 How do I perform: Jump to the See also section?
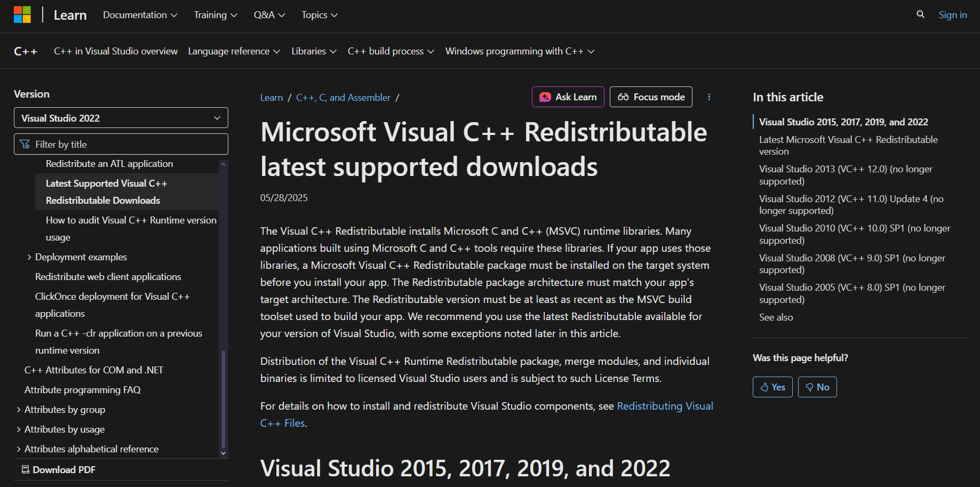pyautogui.click(x=776, y=317)
